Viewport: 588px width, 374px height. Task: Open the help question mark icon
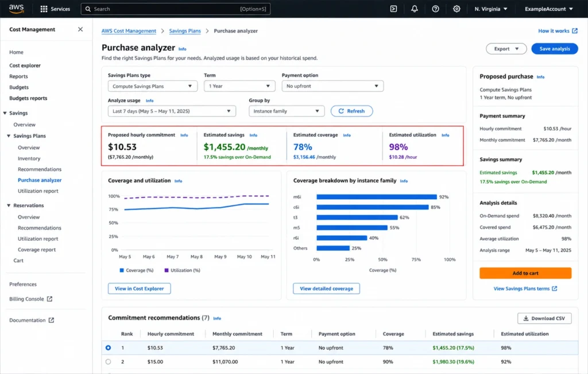click(x=435, y=9)
